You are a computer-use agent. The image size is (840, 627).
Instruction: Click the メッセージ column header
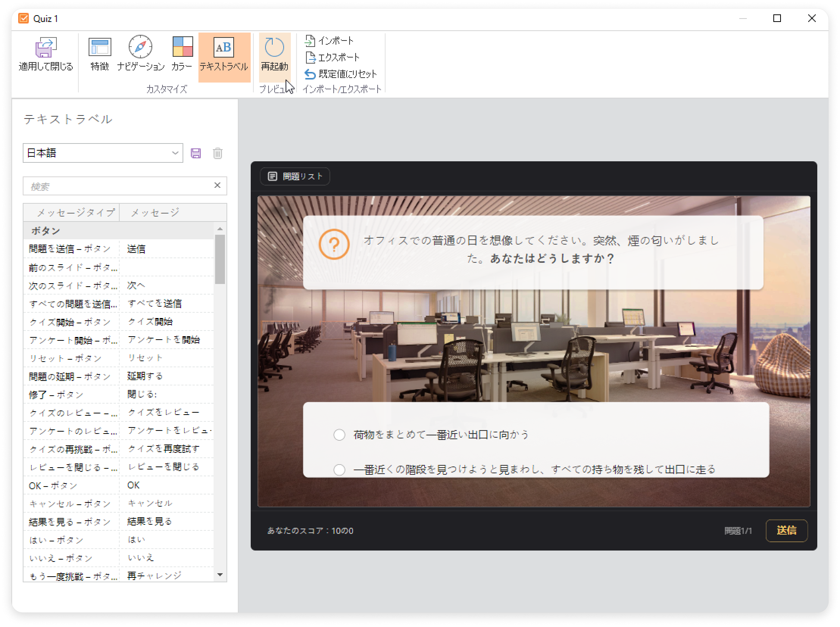click(x=173, y=212)
